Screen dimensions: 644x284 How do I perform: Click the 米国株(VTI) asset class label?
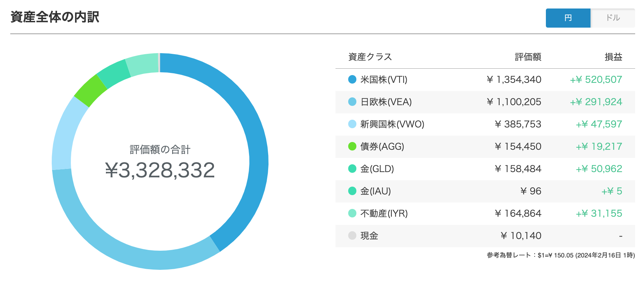(383, 80)
